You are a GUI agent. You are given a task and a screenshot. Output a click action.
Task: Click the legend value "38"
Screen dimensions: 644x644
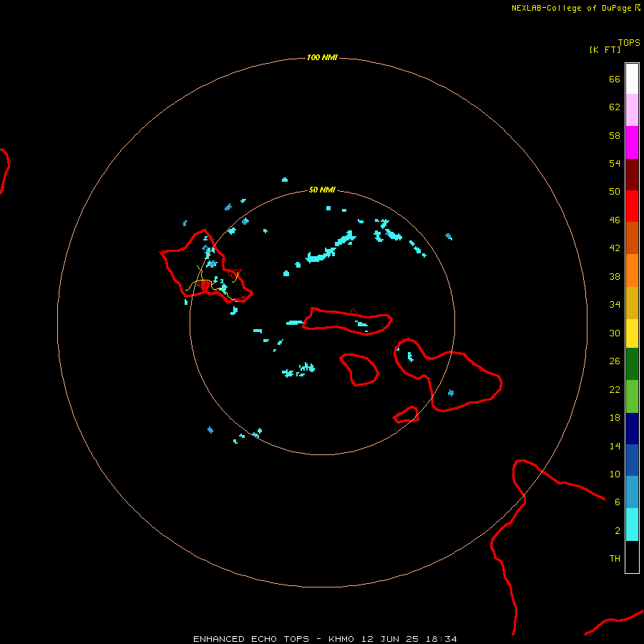[615, 277]
